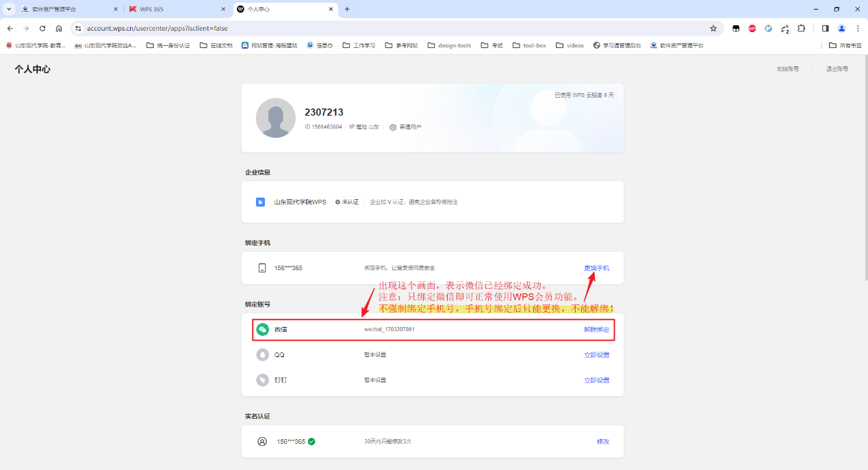
Task: Open the Chrome profile avatar icon
Action: pyautogui.click(x=842, y=29)
